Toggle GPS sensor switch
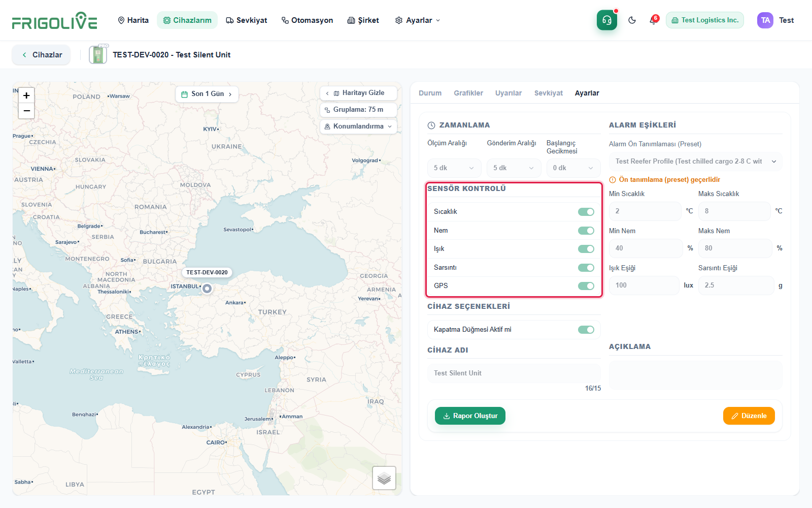The image size is (812, 508). click(x=586, y=286)
